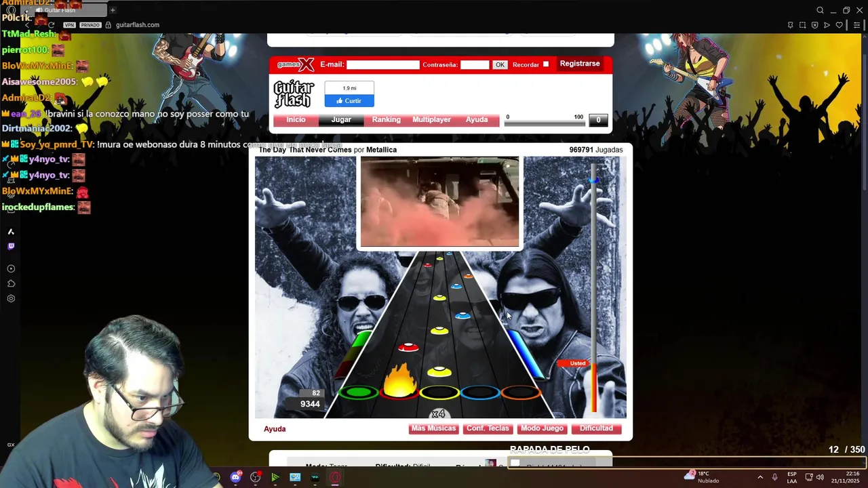Viewport: 868px width, 488px height.
Task: Click the Dificultad button
Action: (x=596, y=428)
